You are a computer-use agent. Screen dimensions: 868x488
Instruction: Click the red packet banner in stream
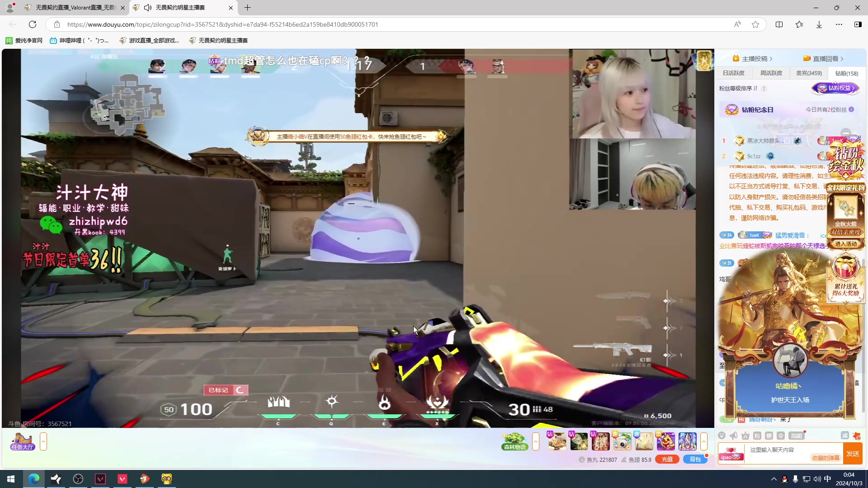pos(347,136)
